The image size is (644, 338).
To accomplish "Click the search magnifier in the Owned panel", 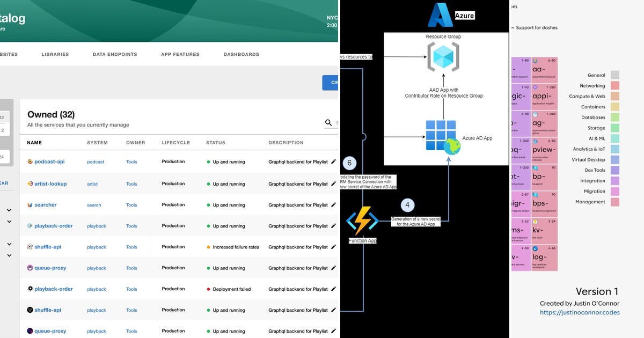I will pyautogui.click(x=329, y=123).
